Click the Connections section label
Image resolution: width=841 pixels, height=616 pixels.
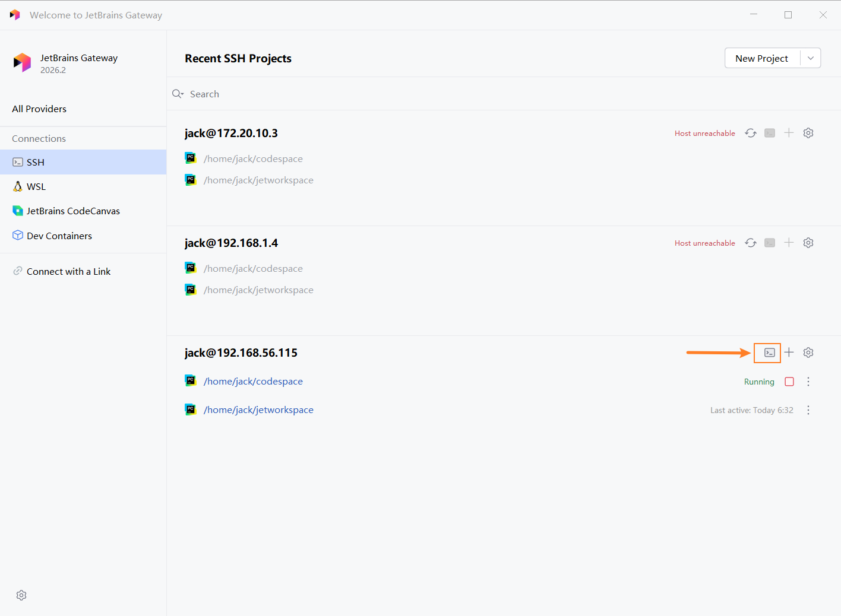pyautogui.click(x=39, y=138)
